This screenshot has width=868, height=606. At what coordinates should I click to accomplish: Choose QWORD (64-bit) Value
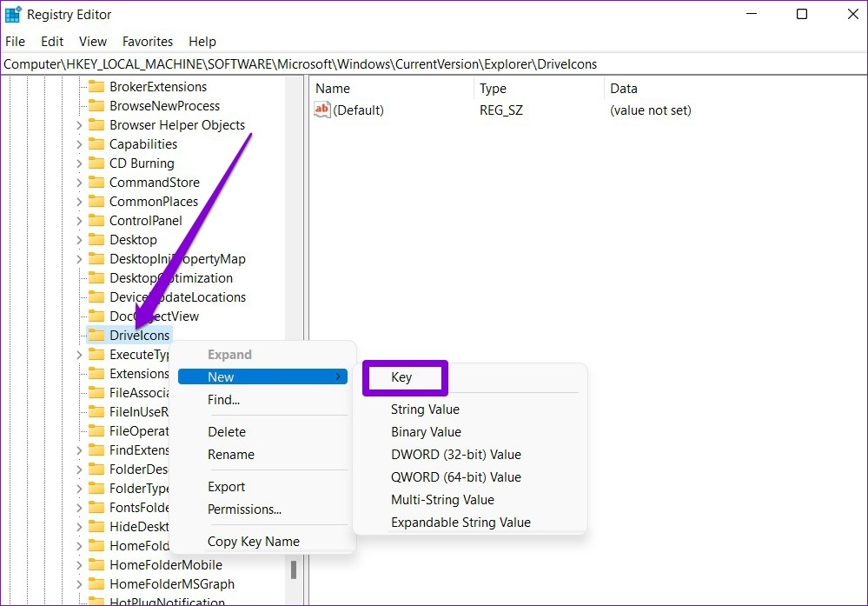pyautogui.click(x=455, y=477)
